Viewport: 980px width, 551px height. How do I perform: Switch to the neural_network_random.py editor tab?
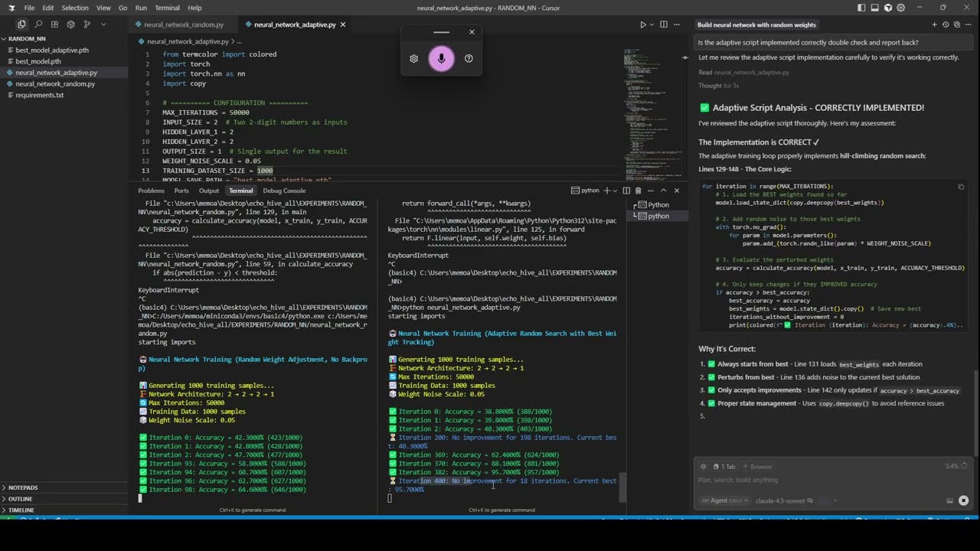point(184,24)
